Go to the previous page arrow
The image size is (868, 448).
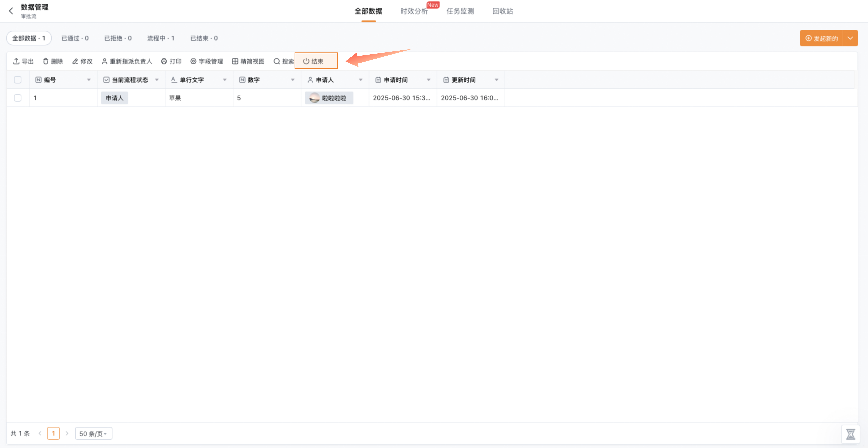[x=40, y=434]
